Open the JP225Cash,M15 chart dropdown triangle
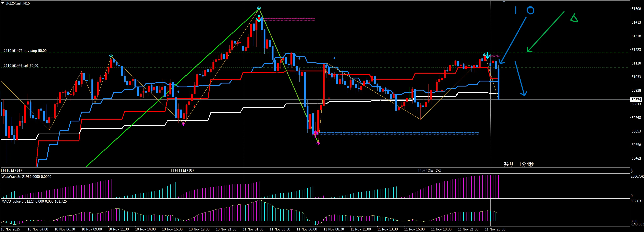644x232 pixels. [x=3, y=3]
